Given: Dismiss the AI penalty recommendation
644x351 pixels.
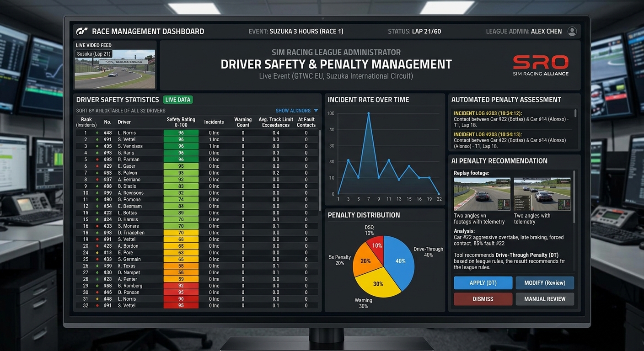Looking at the screenshot, I should pos(483,299).
